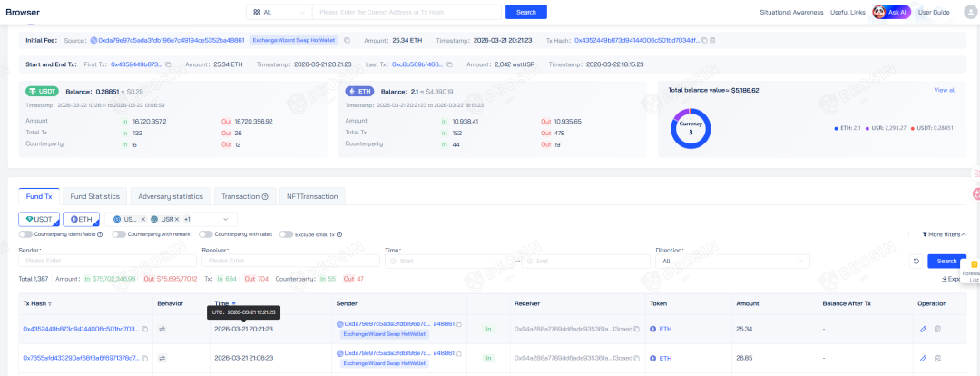Turn on Exclude small tx toggle

[x=287, y=234]
